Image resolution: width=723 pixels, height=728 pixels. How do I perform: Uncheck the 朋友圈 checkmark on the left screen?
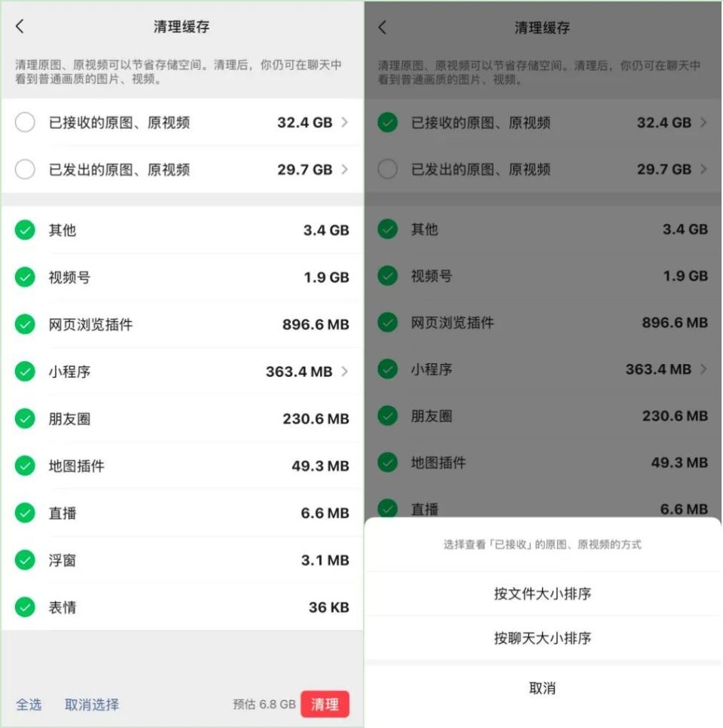pyautogui.click(x=25, y=419)
